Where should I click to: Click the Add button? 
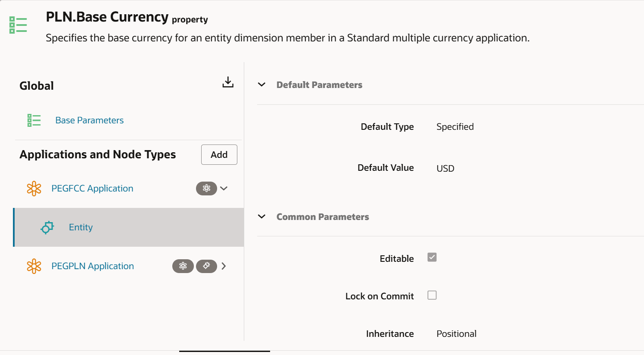click(219, 154)
